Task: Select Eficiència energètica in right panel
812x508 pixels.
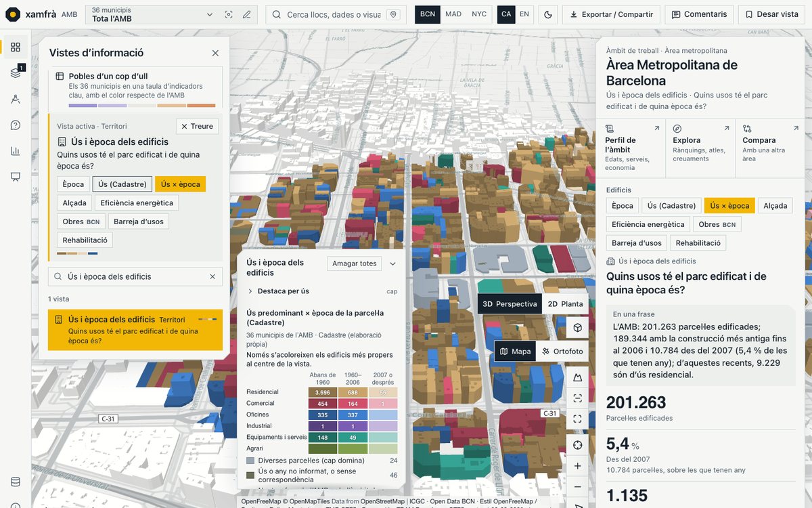Action: (x=648, y=224)
